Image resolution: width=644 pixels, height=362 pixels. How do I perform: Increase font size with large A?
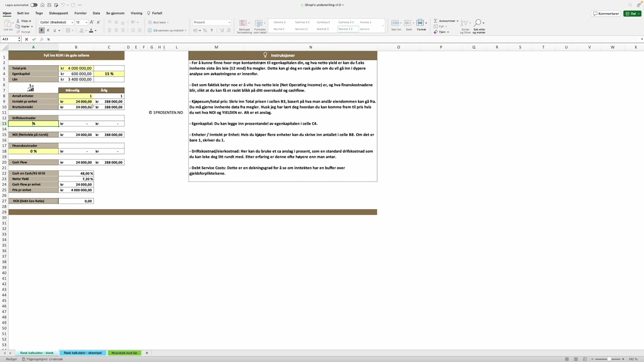[x=92, y=22]
